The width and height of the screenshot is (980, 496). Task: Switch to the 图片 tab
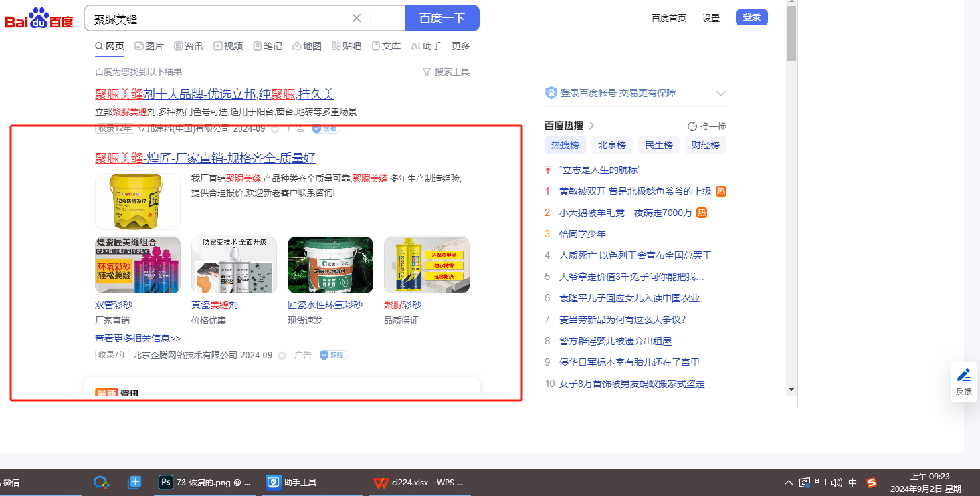pyautogui.click(x=149, y=46)
